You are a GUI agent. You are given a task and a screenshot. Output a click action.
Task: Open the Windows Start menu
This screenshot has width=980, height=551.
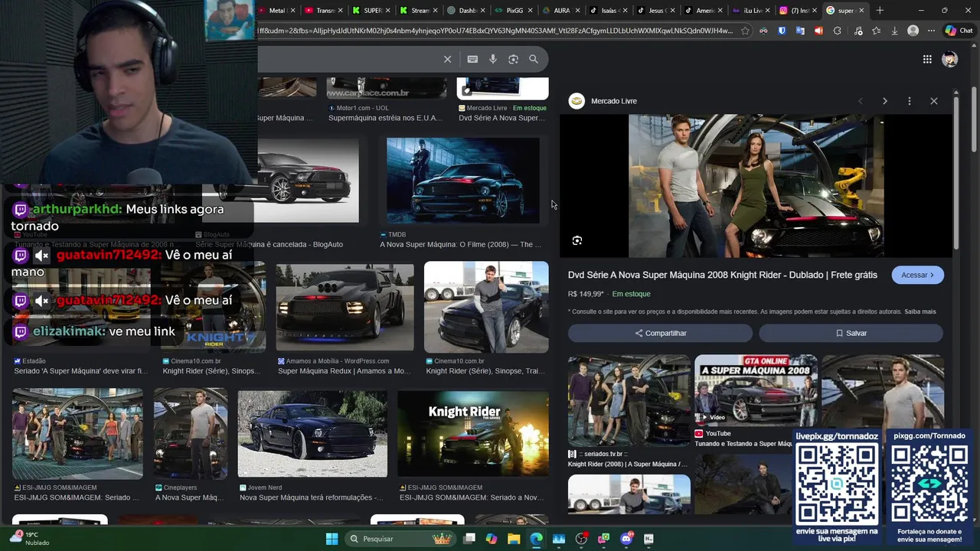(332, 539)
